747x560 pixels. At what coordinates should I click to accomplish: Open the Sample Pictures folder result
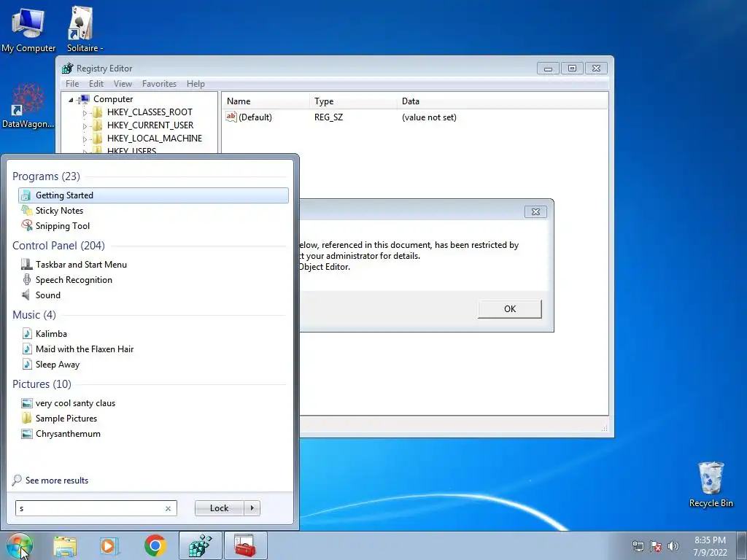tap(153, 418)
